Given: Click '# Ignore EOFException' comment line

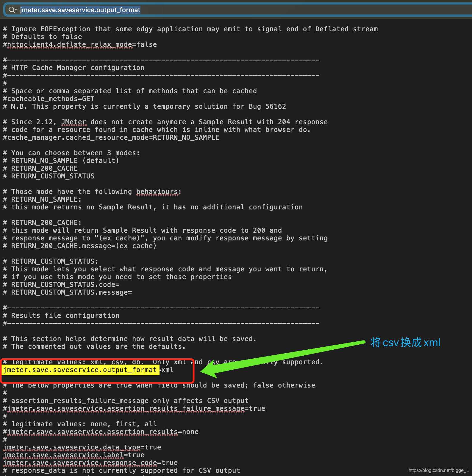Looking at the screenshot, I should (190, 29).
